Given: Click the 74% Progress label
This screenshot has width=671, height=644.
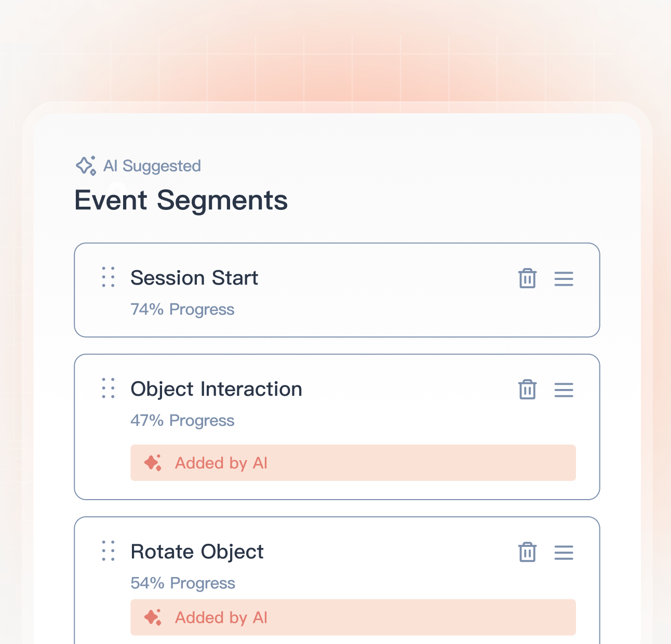Looking at the screenshot, I should 182,310.
